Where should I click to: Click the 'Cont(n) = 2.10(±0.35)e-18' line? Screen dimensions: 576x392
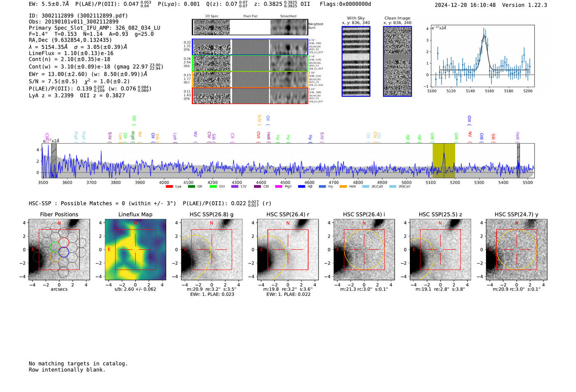click(x=70, y=59)
